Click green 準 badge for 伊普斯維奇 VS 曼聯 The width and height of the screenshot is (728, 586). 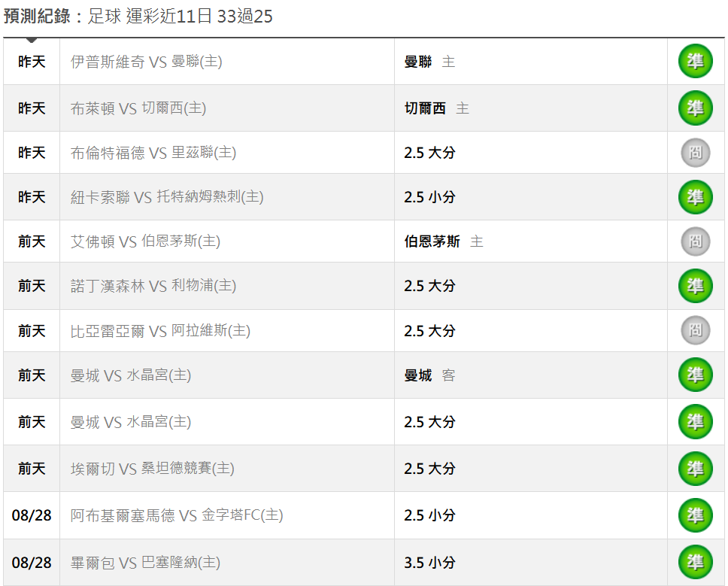click(x=695, y=61)
